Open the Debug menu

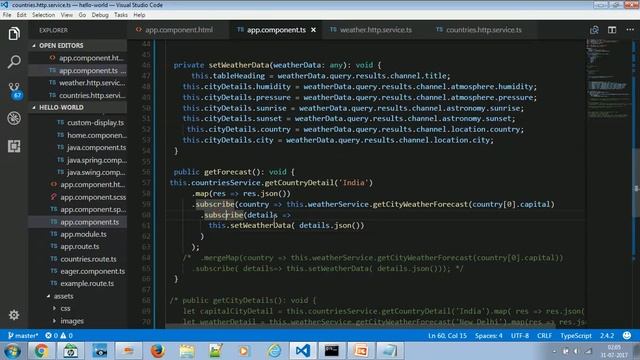coord(100,15)
